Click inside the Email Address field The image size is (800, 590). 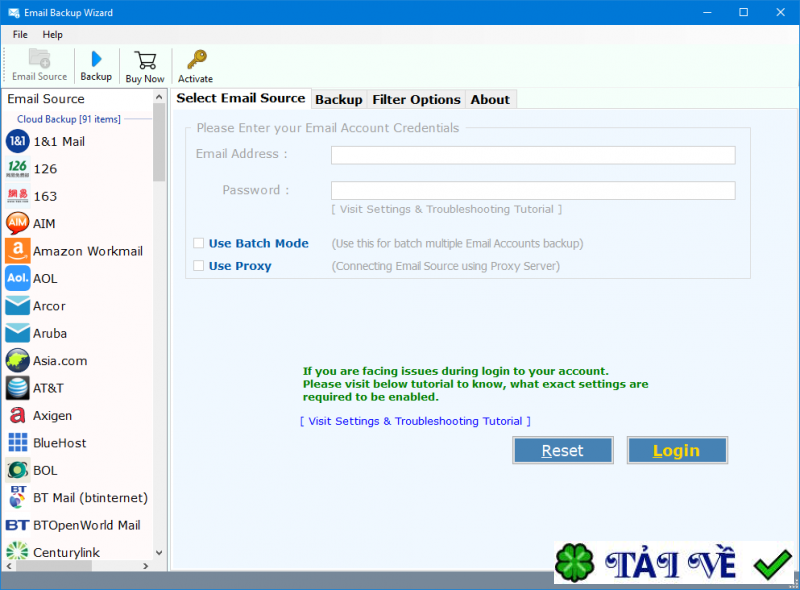[x=532, y=155]
